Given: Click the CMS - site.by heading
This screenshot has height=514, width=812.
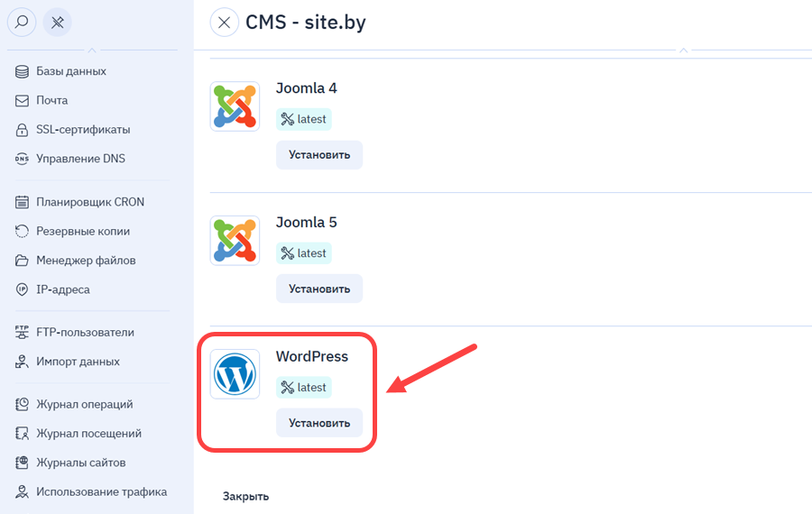Looking at the screenshot, I should 306,23.
